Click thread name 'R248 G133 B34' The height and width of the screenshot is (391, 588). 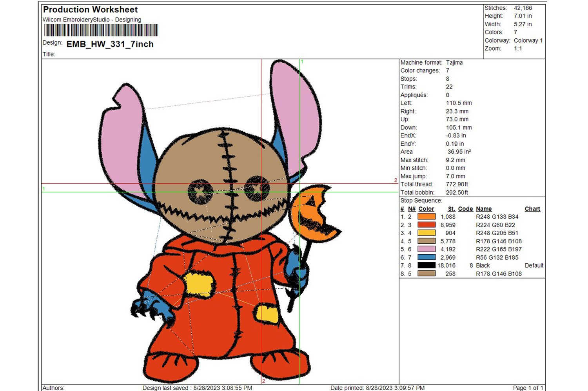pyautogui.click(x=497, y=217)
